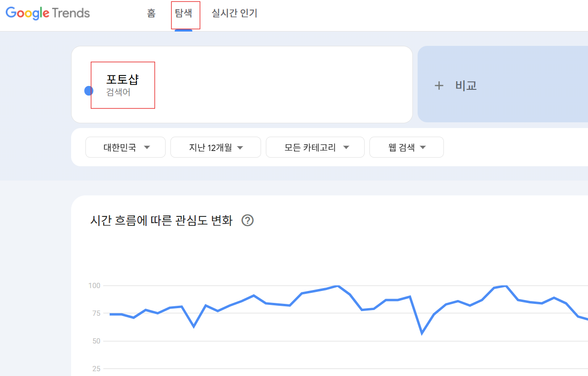
Task: Click the arrow icon on the 모든 카테고리 filter
Action: click(346, 148)
